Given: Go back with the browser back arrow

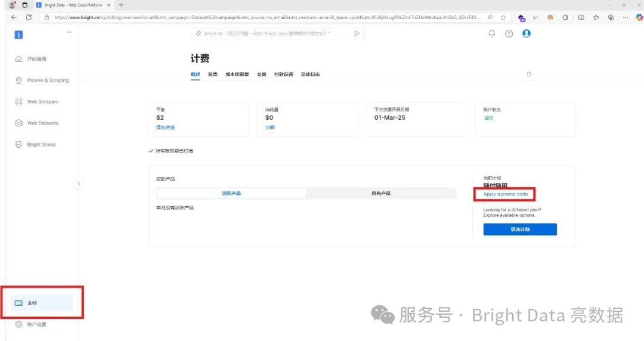Looking at the screenshot, I should pyautogui.click(x=14, y=17).
